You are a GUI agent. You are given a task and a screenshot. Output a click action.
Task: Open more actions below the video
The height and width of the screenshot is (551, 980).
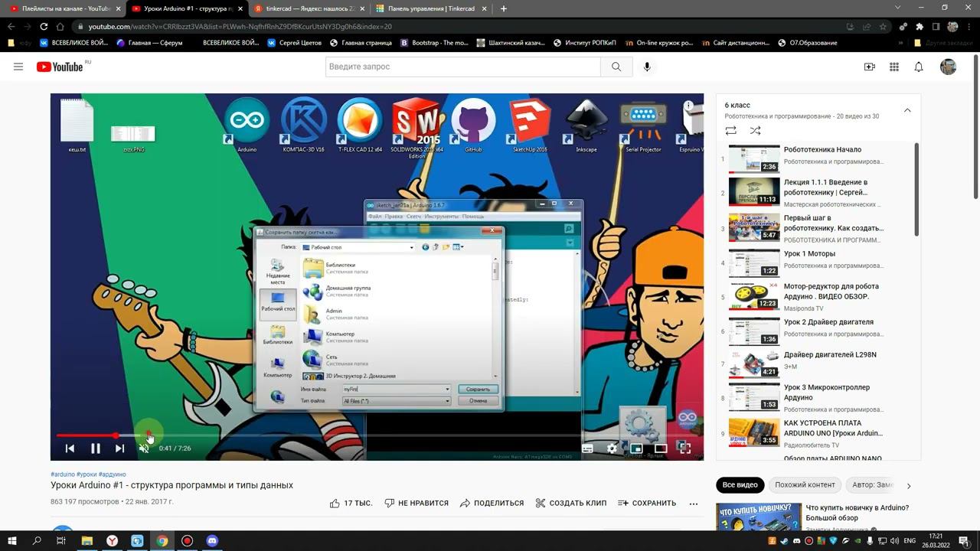pos(694,504)
